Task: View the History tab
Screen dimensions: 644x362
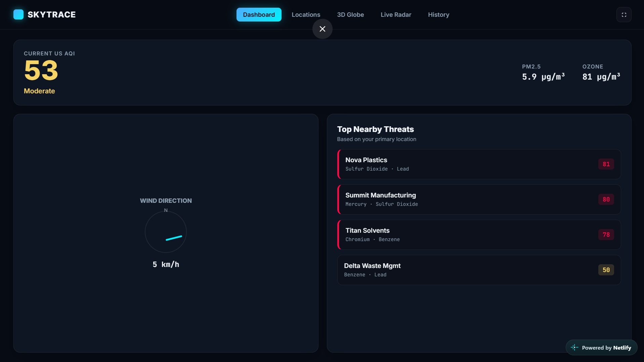Action: [x=439, y=15]
